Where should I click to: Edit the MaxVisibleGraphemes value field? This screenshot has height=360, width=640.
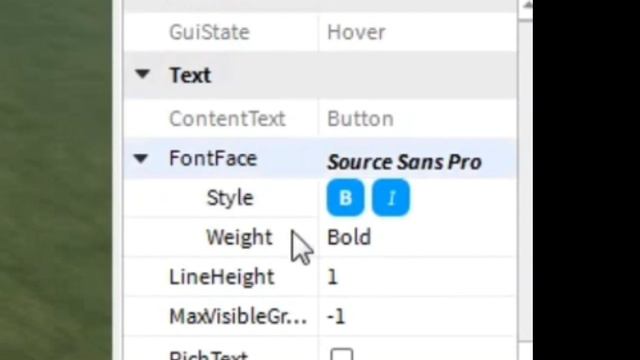pyautogui.click(x=417, y=316)
